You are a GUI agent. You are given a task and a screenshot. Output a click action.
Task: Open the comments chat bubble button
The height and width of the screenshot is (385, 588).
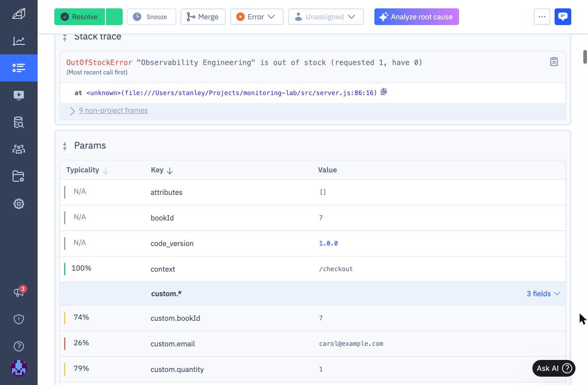point(562,17)
